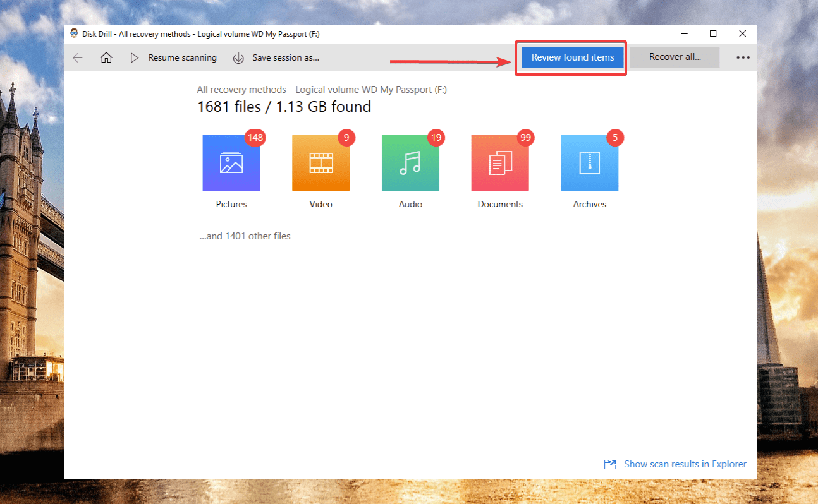The width and height of the screenshot is (818, 504).
Task: Click the Resume scanning play icon
Action: pyautogui.click(x=134, y=57)
